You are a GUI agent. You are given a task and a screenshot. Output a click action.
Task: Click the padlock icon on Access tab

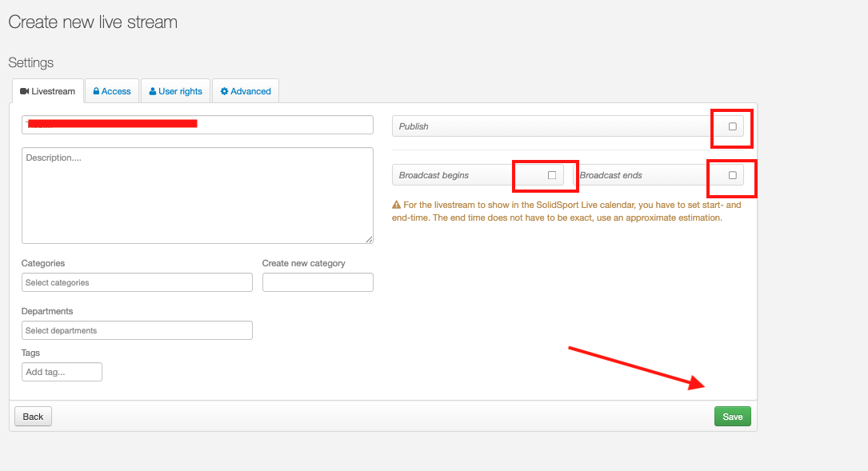[x=96, y=91]
